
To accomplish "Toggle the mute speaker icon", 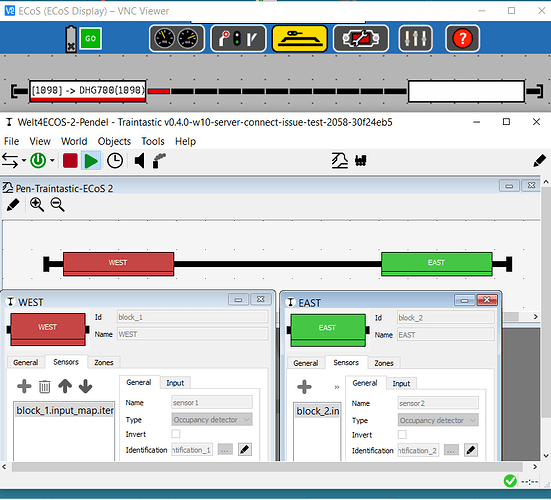I will click(x=140, y=161).
